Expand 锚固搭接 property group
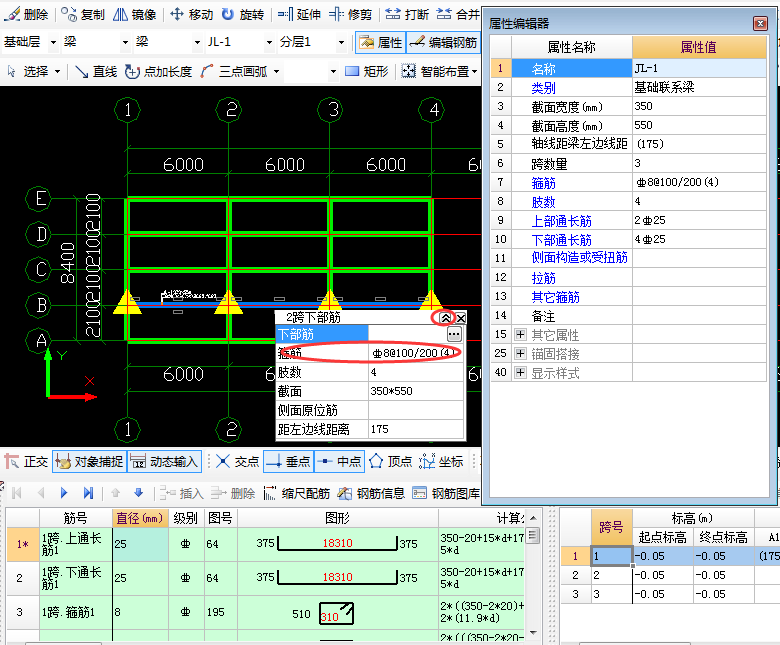This screenshot has height=645, width=780. coord(519,354)
